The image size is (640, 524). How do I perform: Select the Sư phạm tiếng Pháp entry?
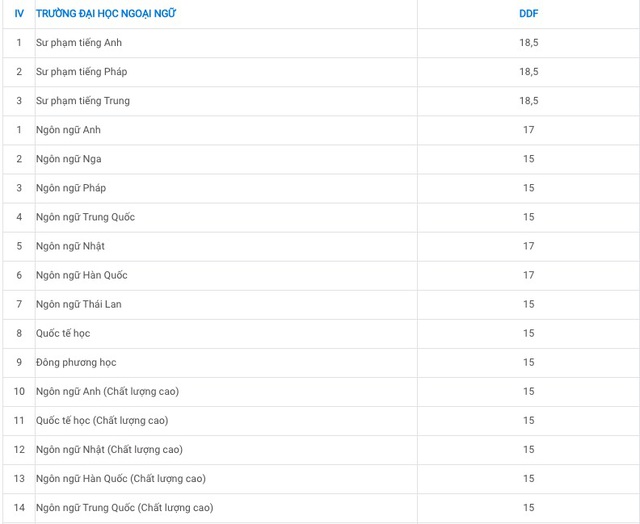coord(82,72)
